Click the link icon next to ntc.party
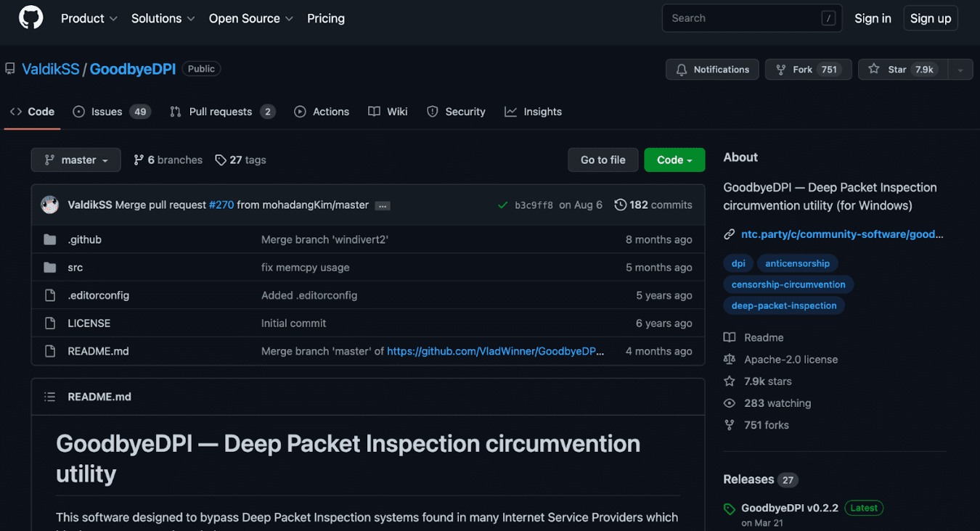980x531 pixels. point(730,234)
